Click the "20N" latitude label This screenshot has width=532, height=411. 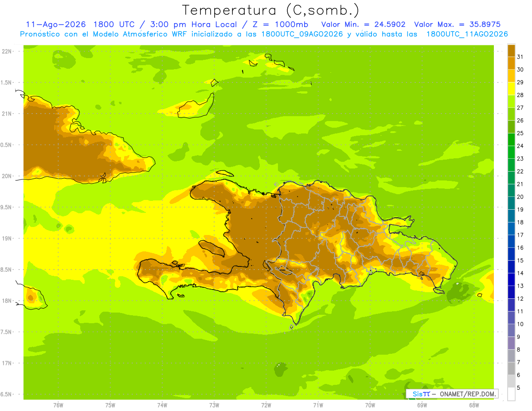pos(7,176)
